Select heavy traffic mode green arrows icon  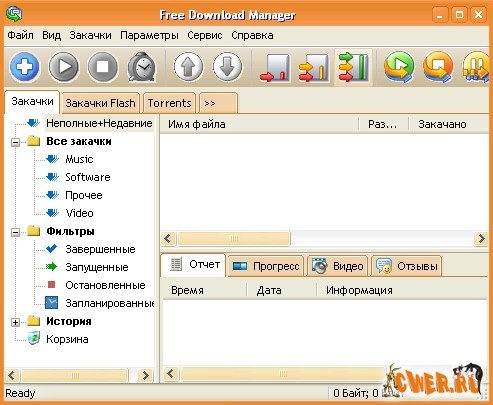click(x=353, y=67)
